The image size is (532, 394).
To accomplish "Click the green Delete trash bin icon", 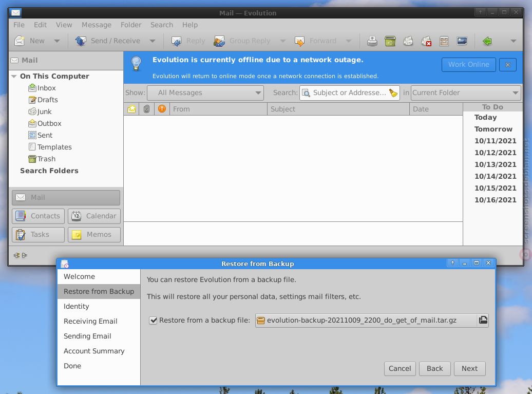I will [390, 41].
